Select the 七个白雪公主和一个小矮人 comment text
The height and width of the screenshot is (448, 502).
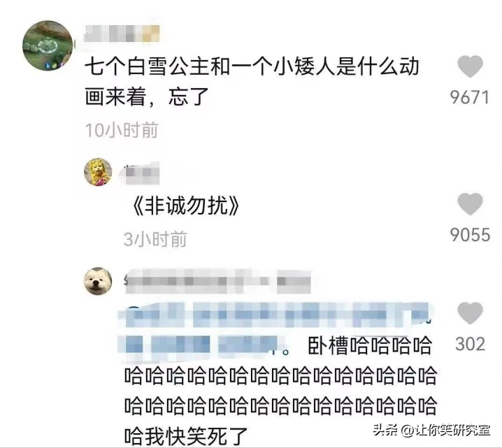pos(252,82)
